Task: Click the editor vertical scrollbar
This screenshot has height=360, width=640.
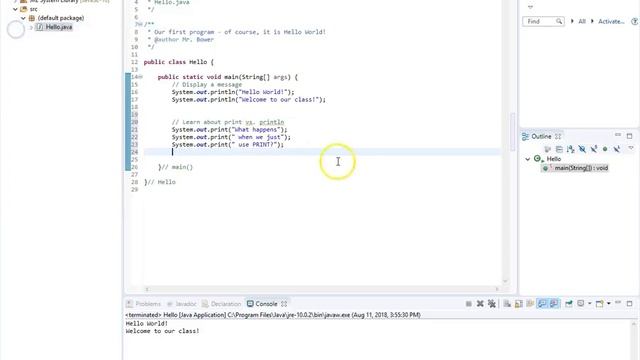Action: [505, 141]
